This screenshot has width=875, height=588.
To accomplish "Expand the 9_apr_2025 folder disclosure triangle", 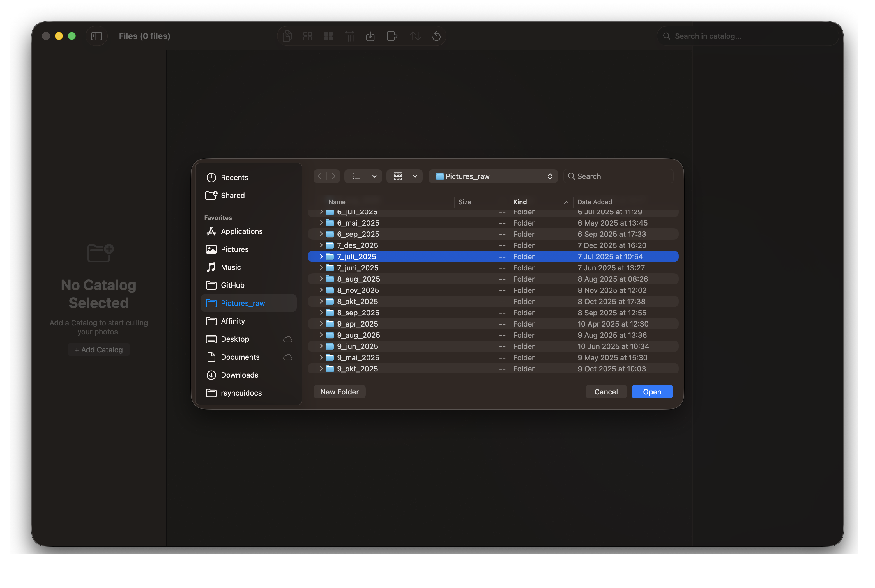I will click(321, 324).
